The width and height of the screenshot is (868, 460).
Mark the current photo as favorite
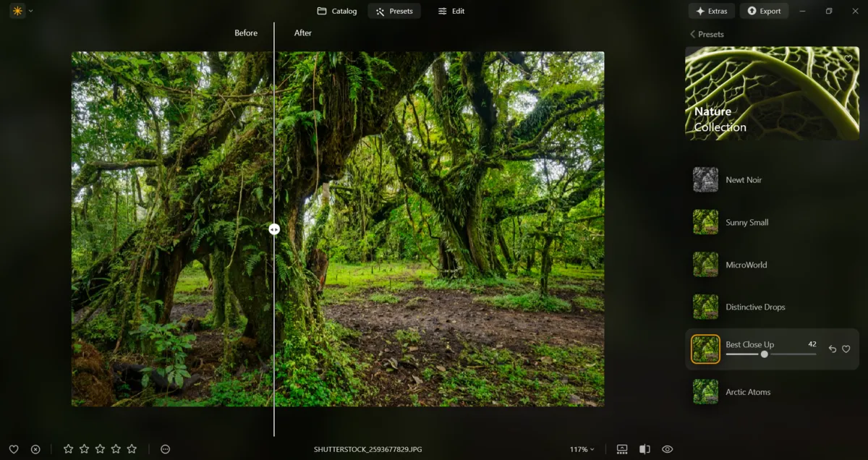tap(14, 448)
